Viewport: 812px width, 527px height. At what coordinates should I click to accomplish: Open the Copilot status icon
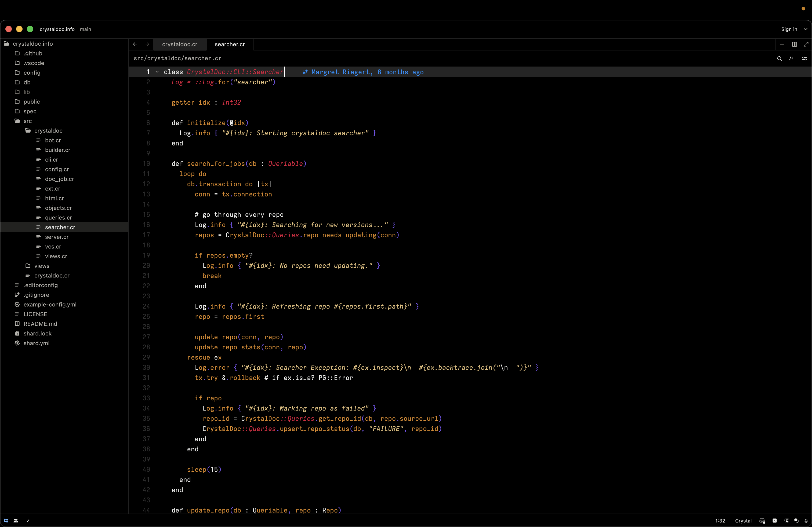762,521
